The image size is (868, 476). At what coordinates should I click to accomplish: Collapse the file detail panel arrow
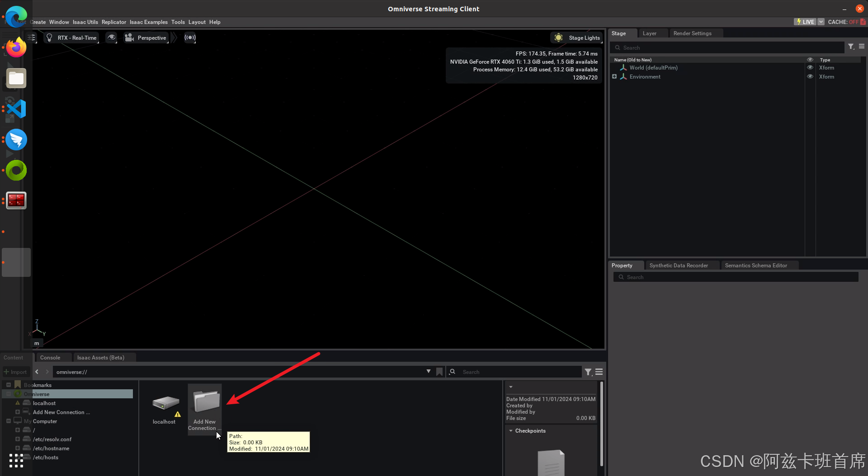[511, 387]
